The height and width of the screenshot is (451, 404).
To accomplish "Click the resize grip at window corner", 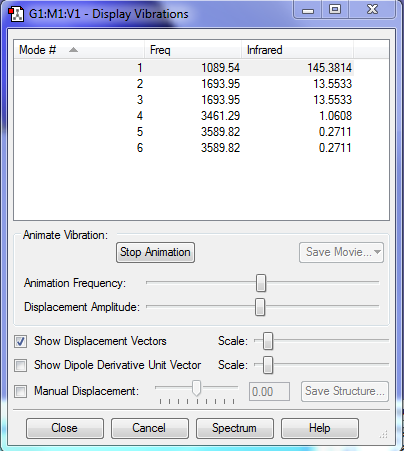I will pyautogui.click(x=384, y=434).
